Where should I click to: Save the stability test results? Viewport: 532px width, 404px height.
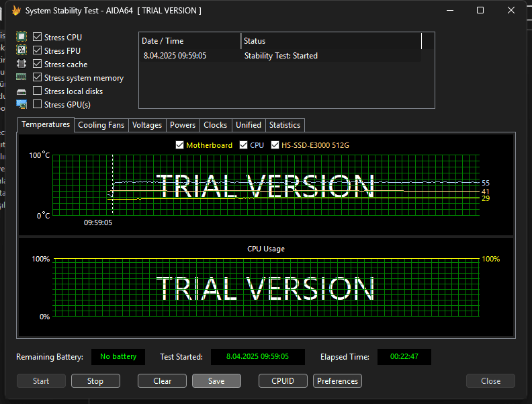216,381
